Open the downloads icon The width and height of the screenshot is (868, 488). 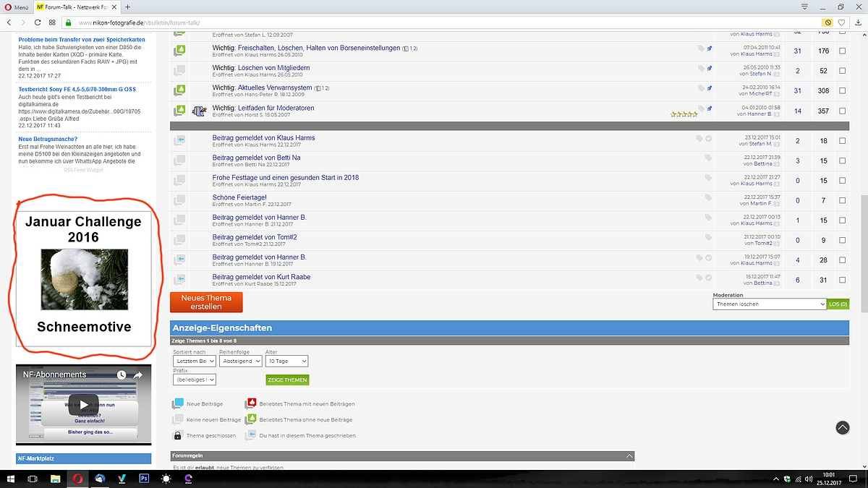click(x=857, y=22)
